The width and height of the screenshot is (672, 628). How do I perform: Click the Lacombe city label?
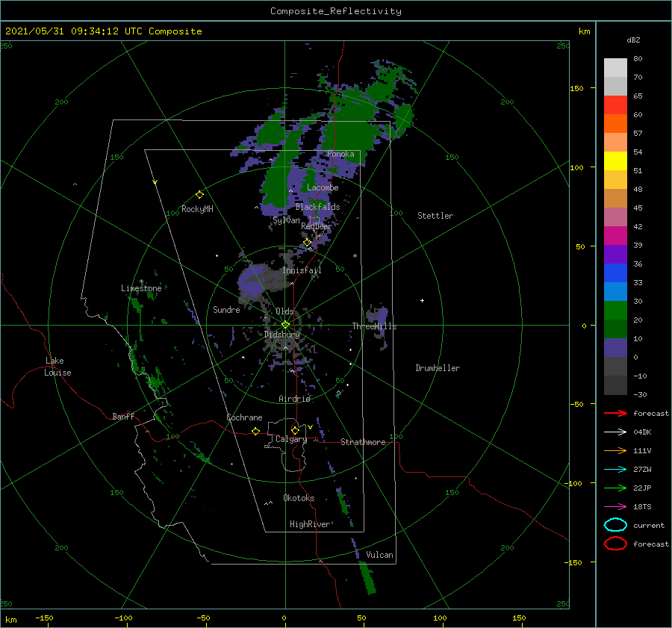click(x=323, y=187)
